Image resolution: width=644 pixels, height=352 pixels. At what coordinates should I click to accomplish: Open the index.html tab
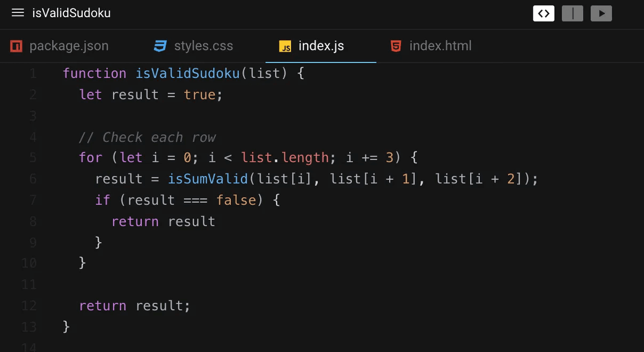(x=440, y=46)
